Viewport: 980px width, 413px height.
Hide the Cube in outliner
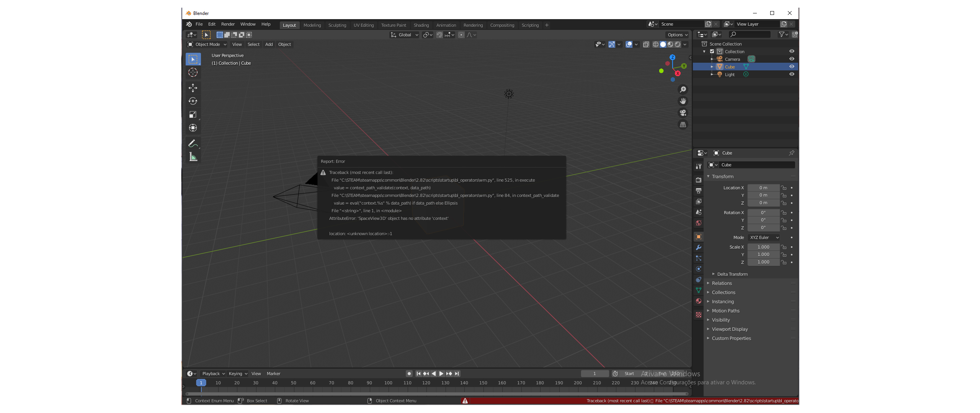(x=792, y=67)
